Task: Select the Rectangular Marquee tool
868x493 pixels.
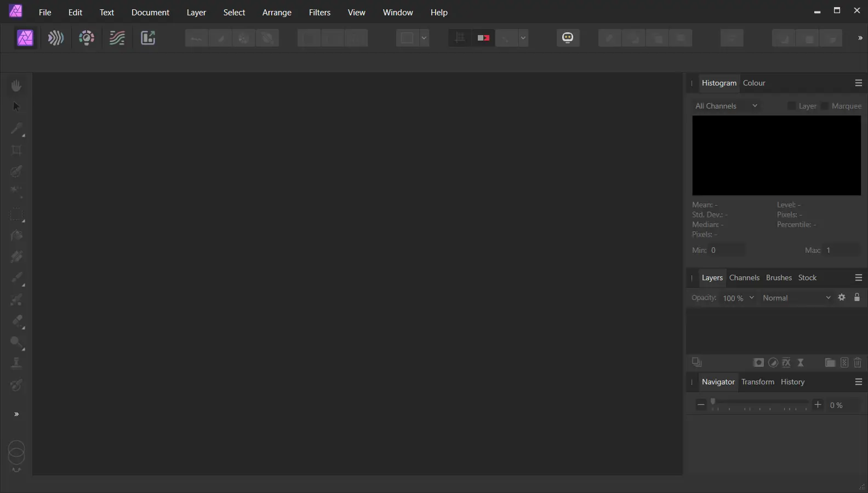Action: (16, 214)
